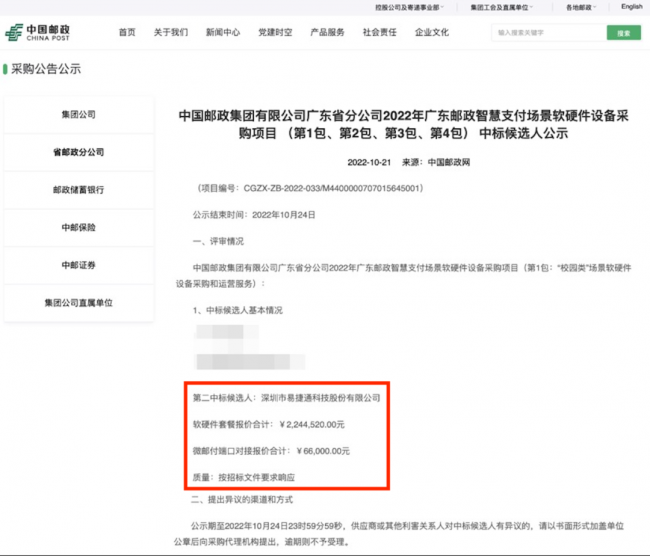Focus the keyword search input field

549,32
